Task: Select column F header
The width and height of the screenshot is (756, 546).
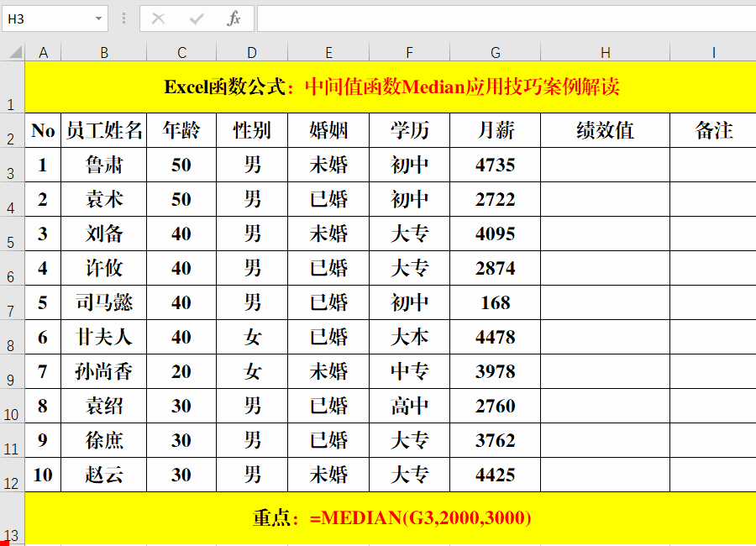Action: pyautogui.click(x=409, y=52)
